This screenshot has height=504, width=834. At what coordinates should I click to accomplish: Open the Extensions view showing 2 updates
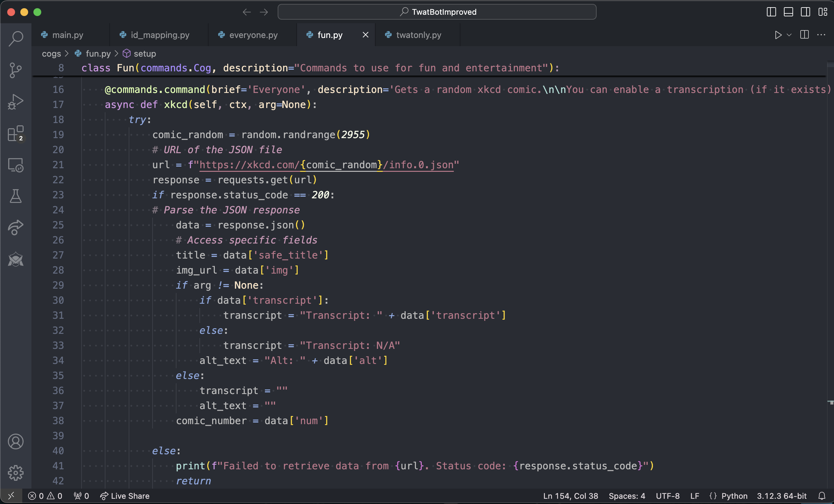pos(16,134)
